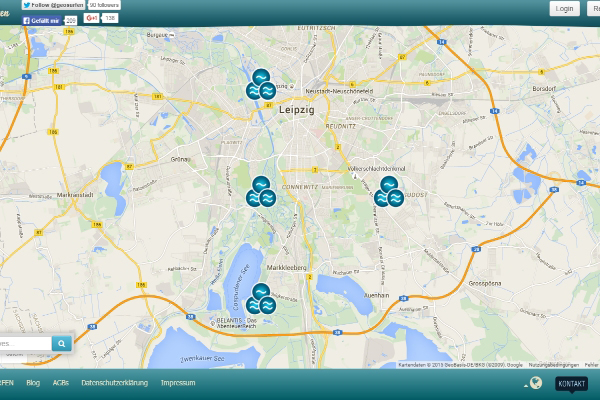The height and width of the screenshot is (400, 600).
Task: Click the Völkerschlachtdenkmal map label
Action: coord(377,168)
